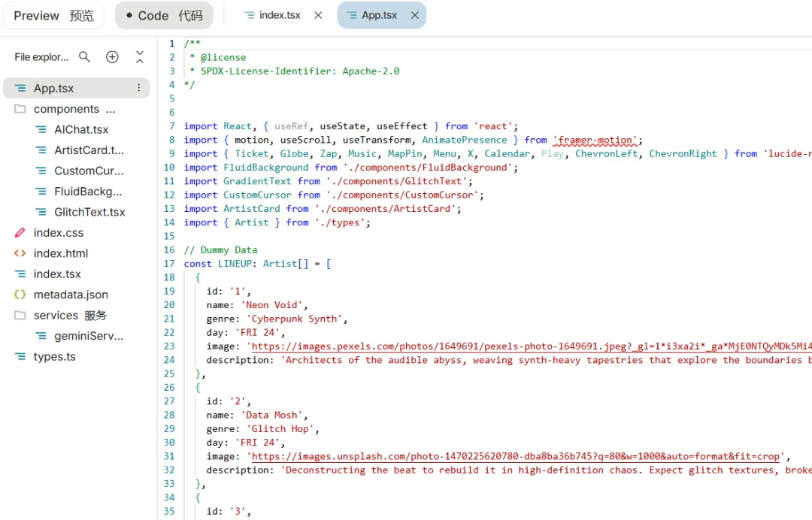Open the index.tsx editor tab
This screenshot has height=520, width=812.
272,16
